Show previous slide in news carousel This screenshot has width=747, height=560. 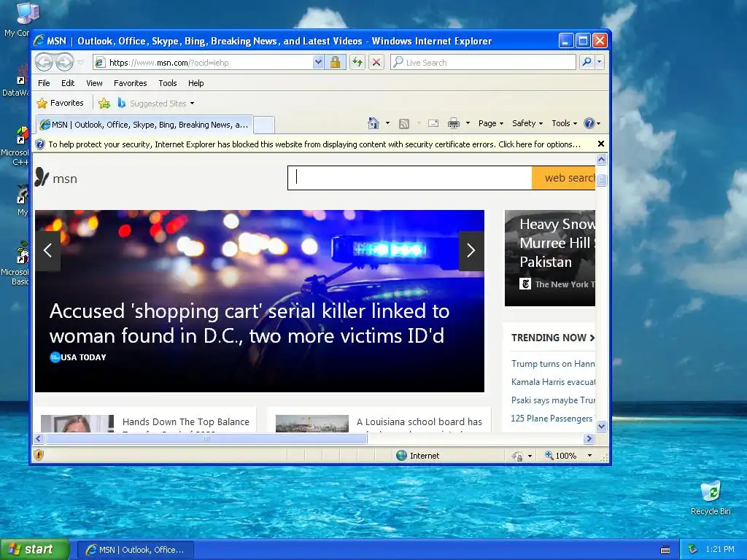pyautogui.click(x=47, y=251)
